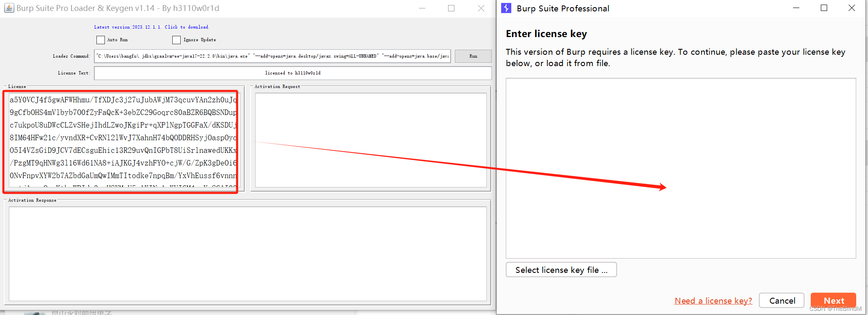Tick the Auto Run checkbox
Image resolution: width=868 pixels, height=315 pixels.
(x=101, y=40)
